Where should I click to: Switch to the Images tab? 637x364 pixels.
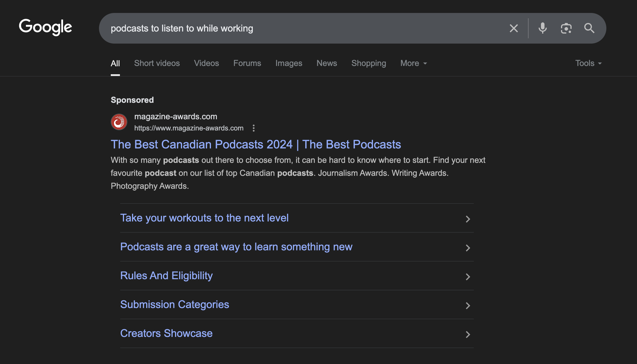coord(289,63)
